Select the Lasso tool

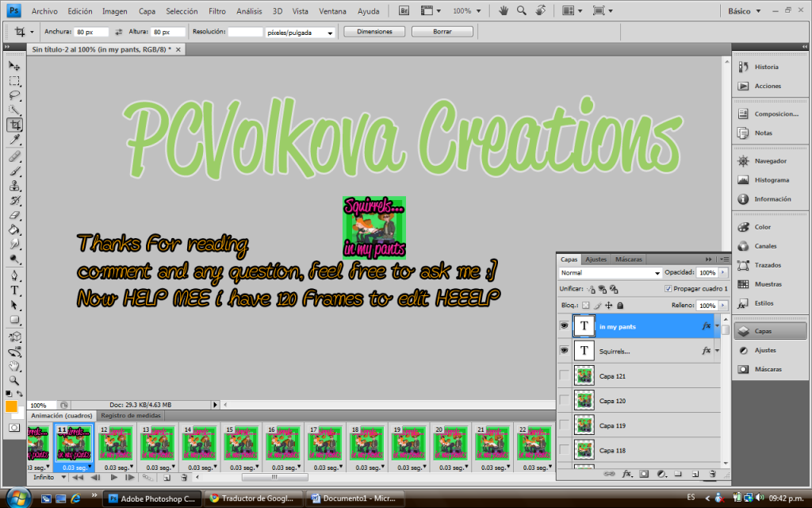14,95
